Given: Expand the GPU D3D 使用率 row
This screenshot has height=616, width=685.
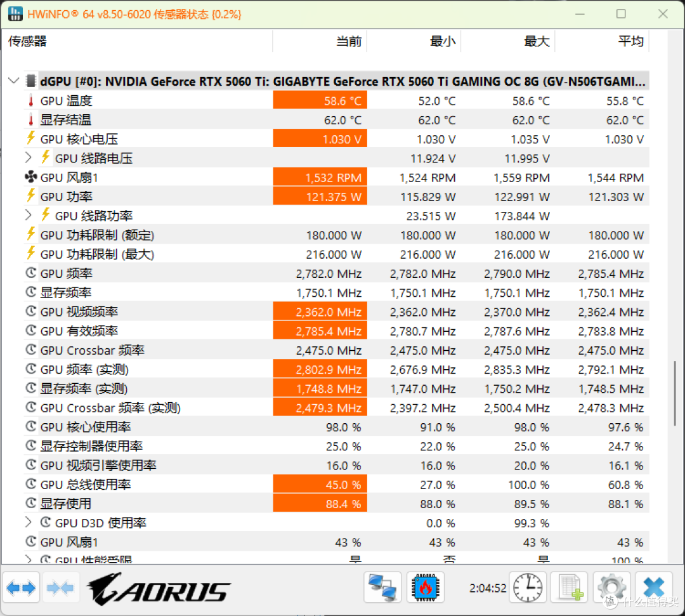Looking at the screenshot, I should click(29, 523).
